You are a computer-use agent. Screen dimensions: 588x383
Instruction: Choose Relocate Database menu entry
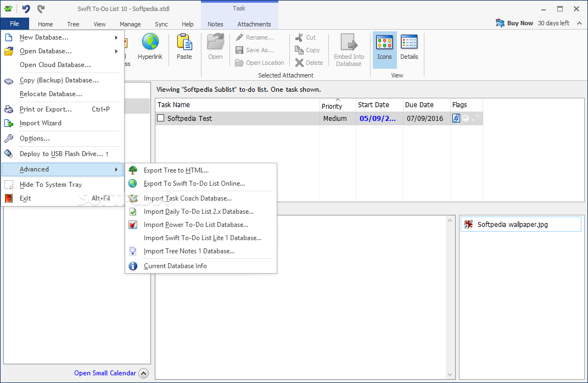click(x=62, y=94)
